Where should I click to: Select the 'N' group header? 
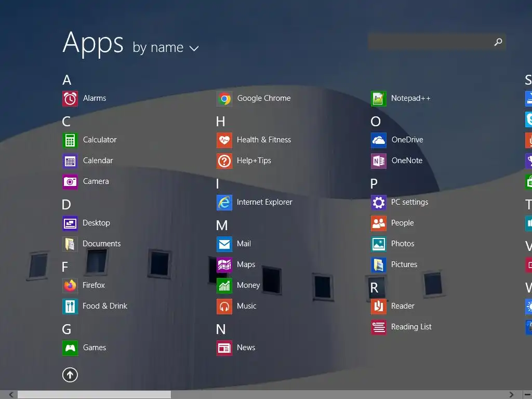(221, 329)
